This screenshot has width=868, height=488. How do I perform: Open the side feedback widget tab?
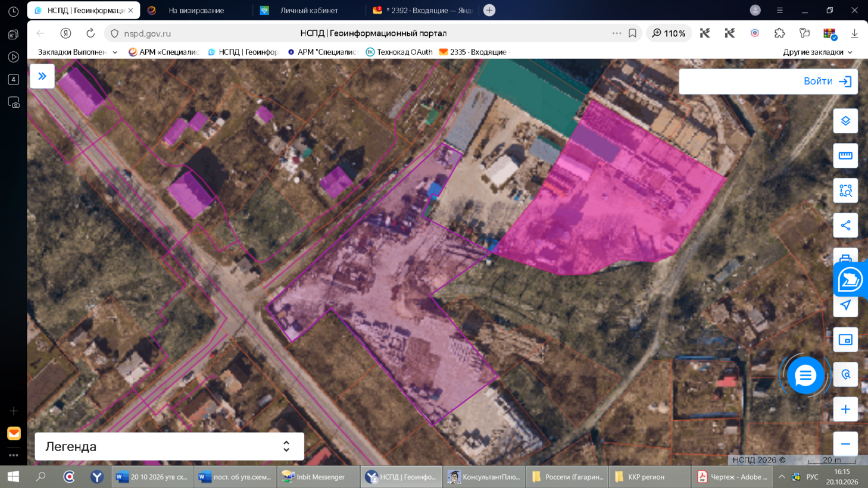click(850, 280)
